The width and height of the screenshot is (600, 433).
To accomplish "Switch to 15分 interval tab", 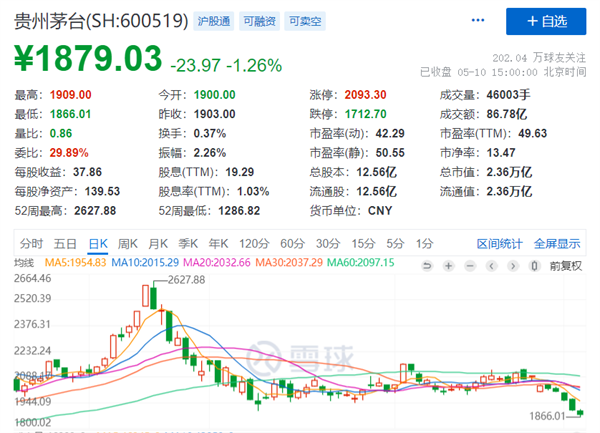I will coord(363,244).
